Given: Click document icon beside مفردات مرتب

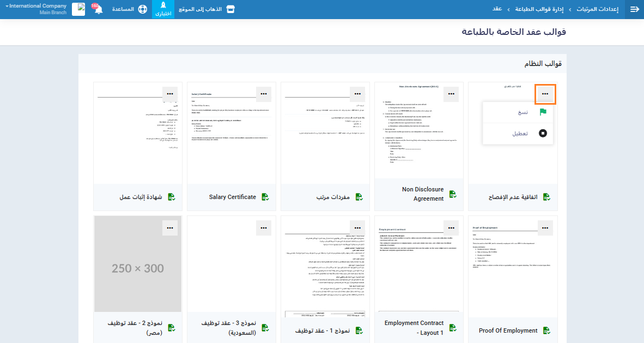Looking at the screenshot, I should tap(359, 197).
